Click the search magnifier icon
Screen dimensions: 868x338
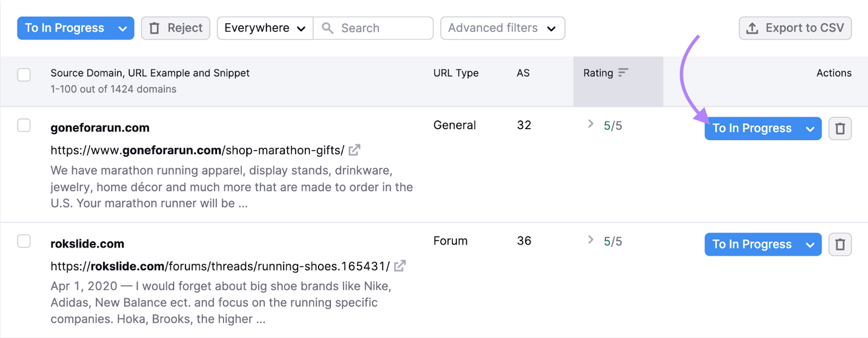[x=328, y=28]
